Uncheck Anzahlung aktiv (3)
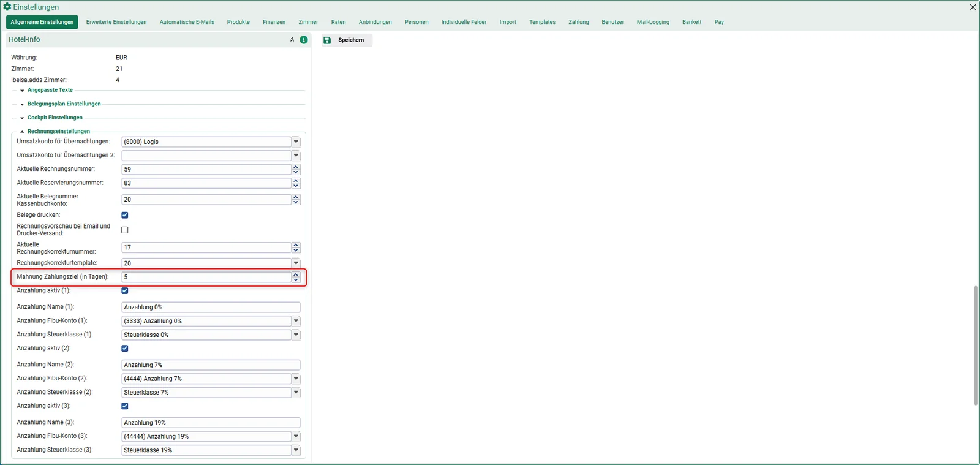 (x=125, y=406)
